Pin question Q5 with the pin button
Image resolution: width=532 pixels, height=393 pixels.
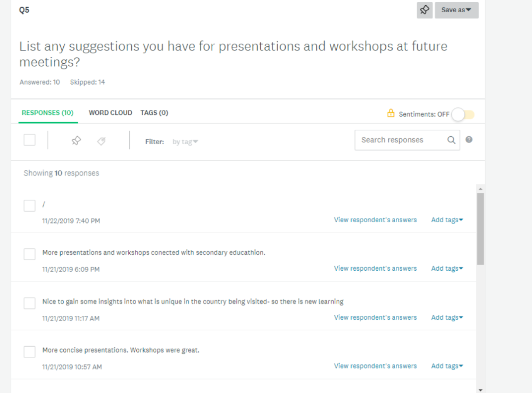click(x=425, y=10)
